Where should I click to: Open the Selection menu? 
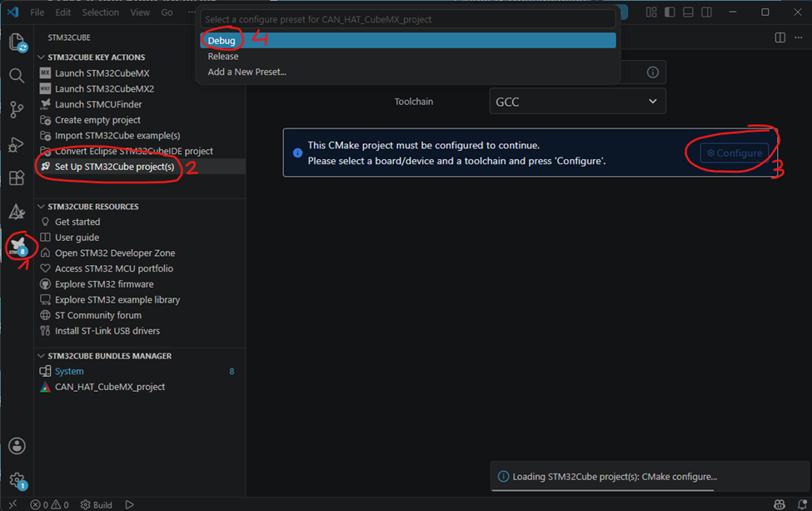[x=101, y=12]
